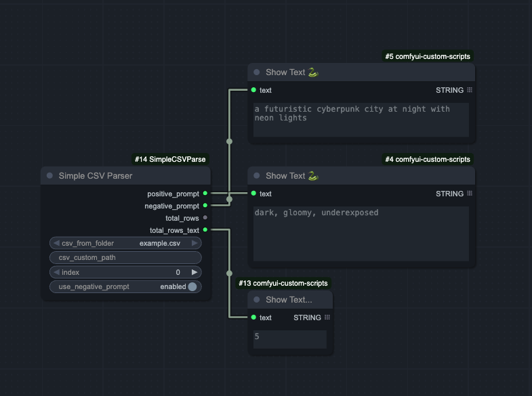Collapse the Show Text node #13 dot

pos(256,299)
